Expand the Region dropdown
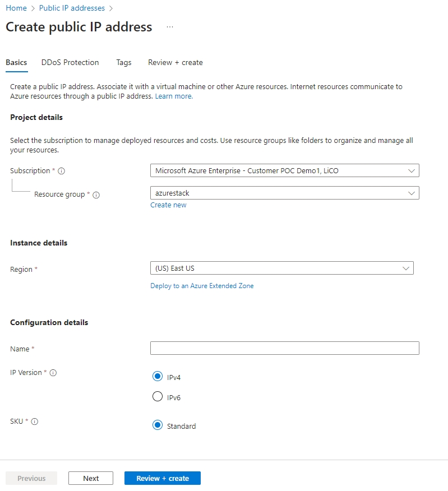 pyautogui.click(x=281, y=268)
